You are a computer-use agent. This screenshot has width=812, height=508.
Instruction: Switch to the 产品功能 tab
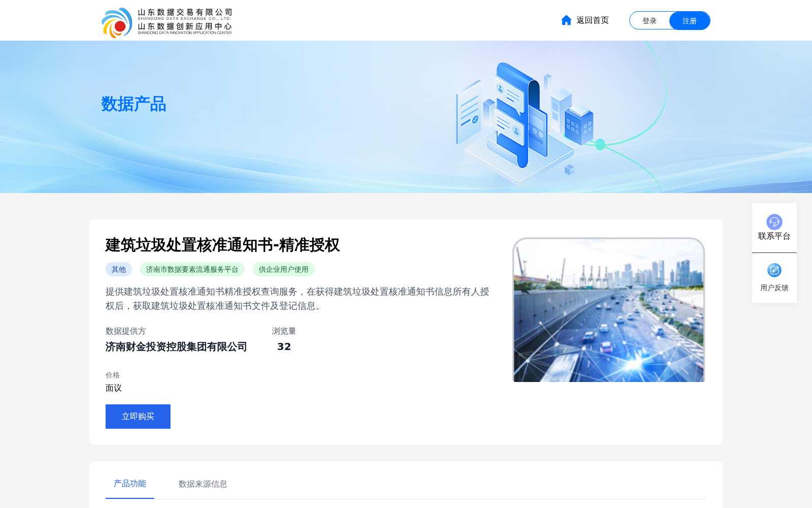click(130, 484)
